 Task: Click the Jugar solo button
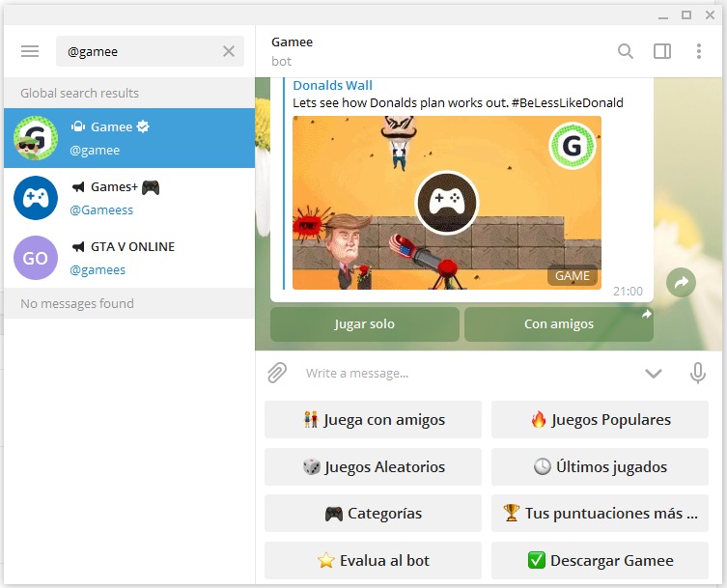pyautogui.click(x=364, y=324)
